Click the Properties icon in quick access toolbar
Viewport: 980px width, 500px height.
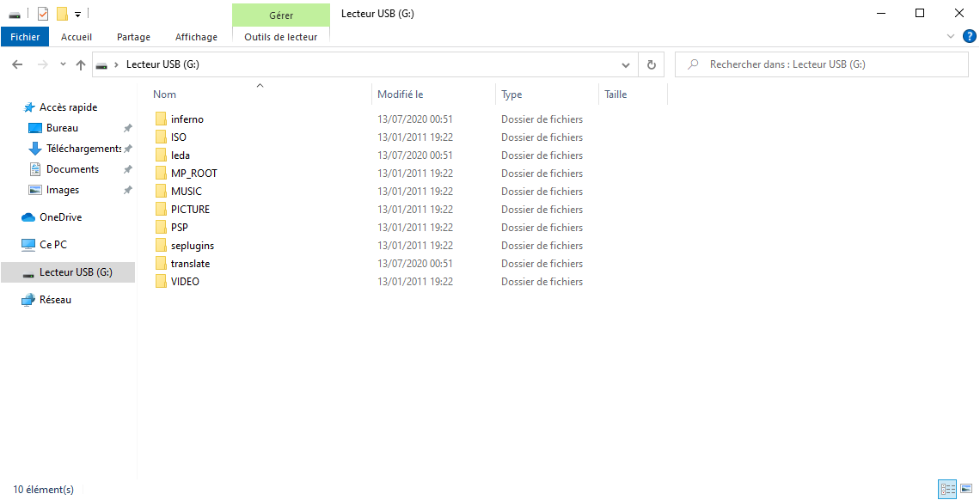pos(42,14)
